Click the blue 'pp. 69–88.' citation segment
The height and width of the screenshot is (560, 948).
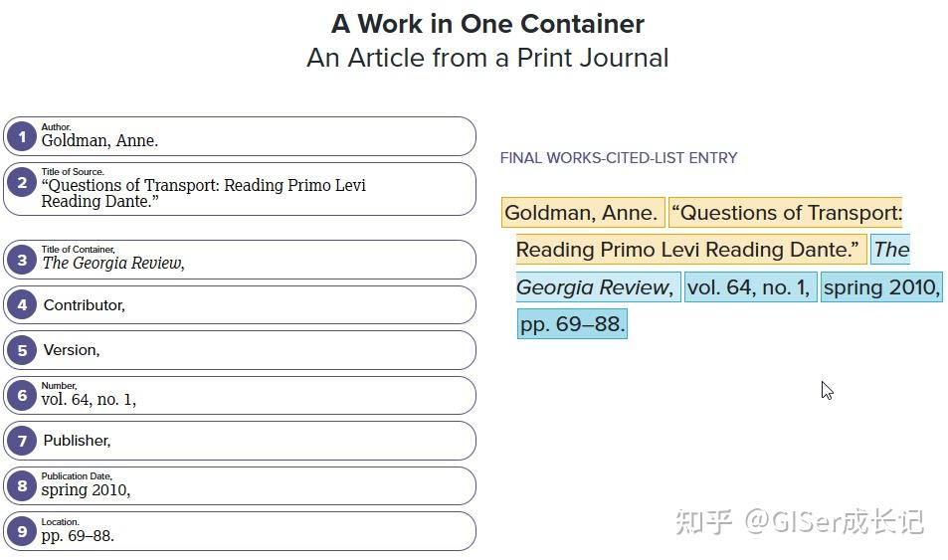pos(572,324)
